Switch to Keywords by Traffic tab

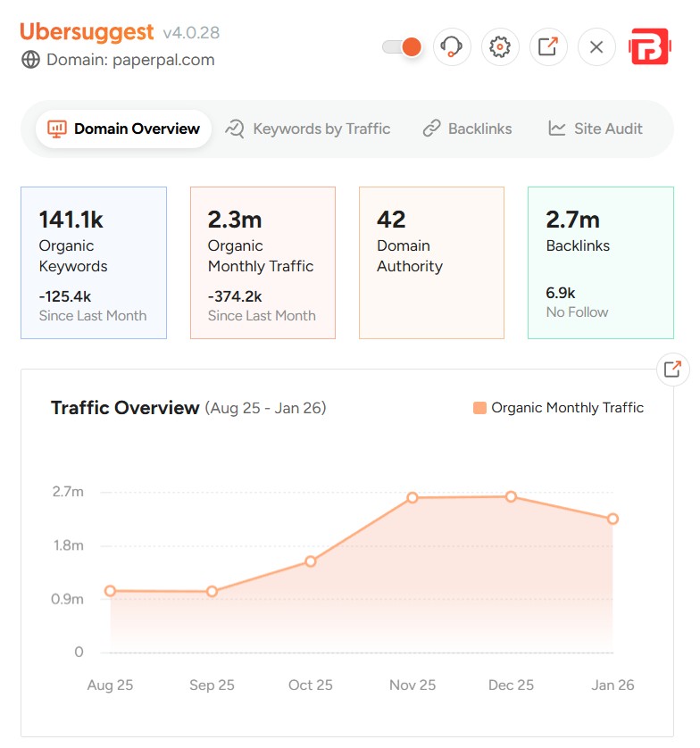pos(308,129)
